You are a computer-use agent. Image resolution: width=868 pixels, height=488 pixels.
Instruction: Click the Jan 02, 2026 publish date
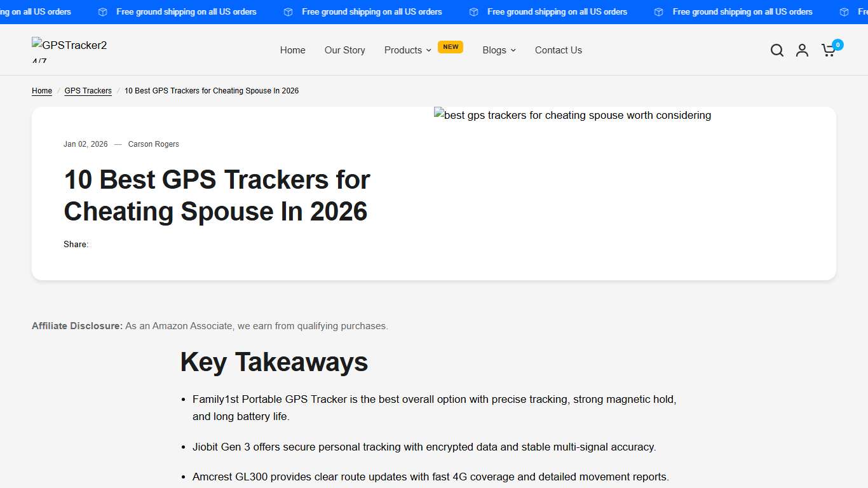click(x=85, y=144)
